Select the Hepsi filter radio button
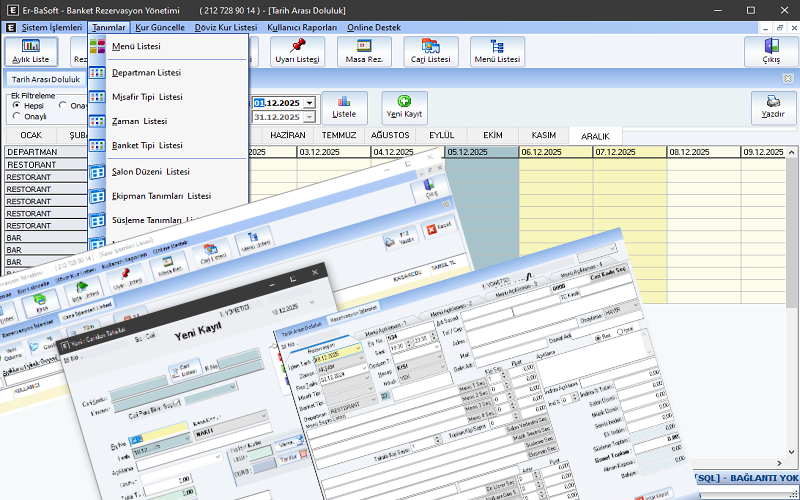Image resolution: width=800 pixels, height=500 pixels. pyautogui.click(x=16, y=105)
